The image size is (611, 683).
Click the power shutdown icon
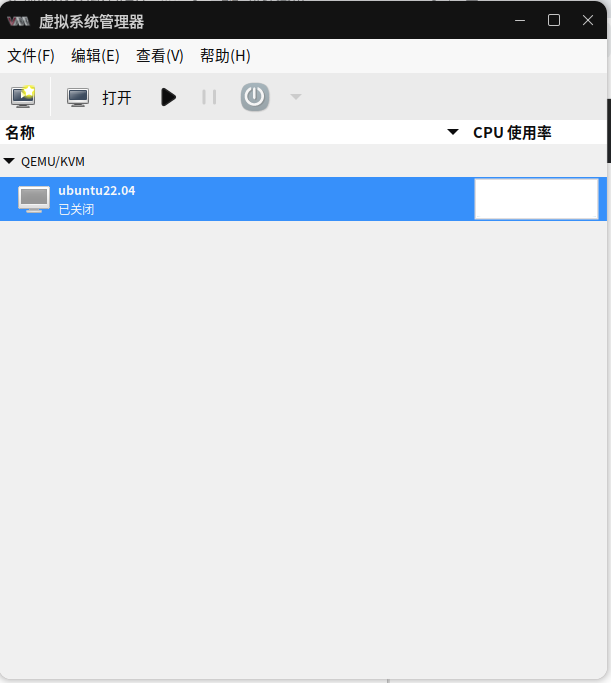pos(255,97)
